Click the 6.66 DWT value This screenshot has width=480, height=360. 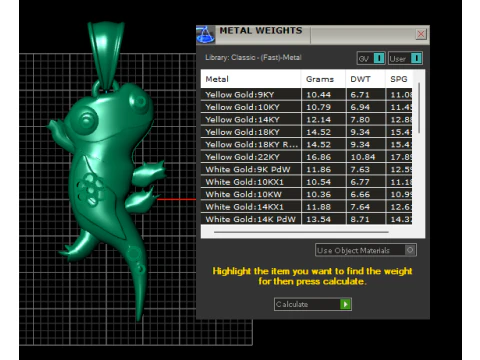pyautogui.click(x=360, y=194)
